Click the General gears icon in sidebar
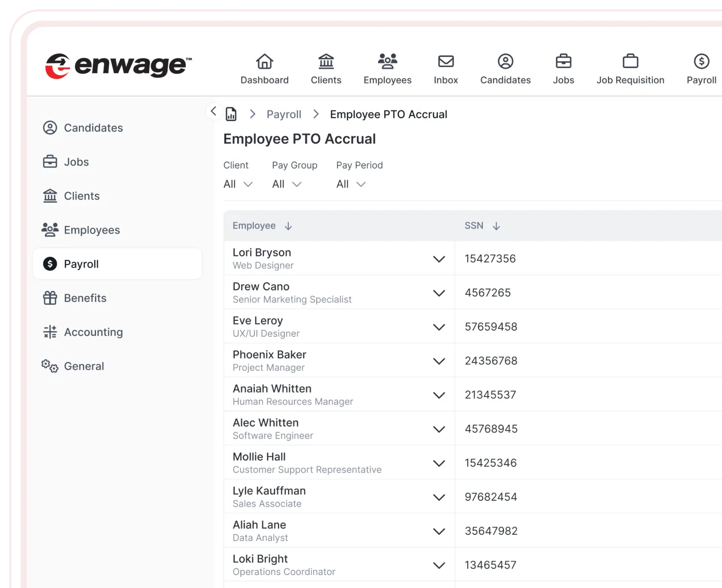The height and width of the screenshot is (588, 722). point(50,366)
